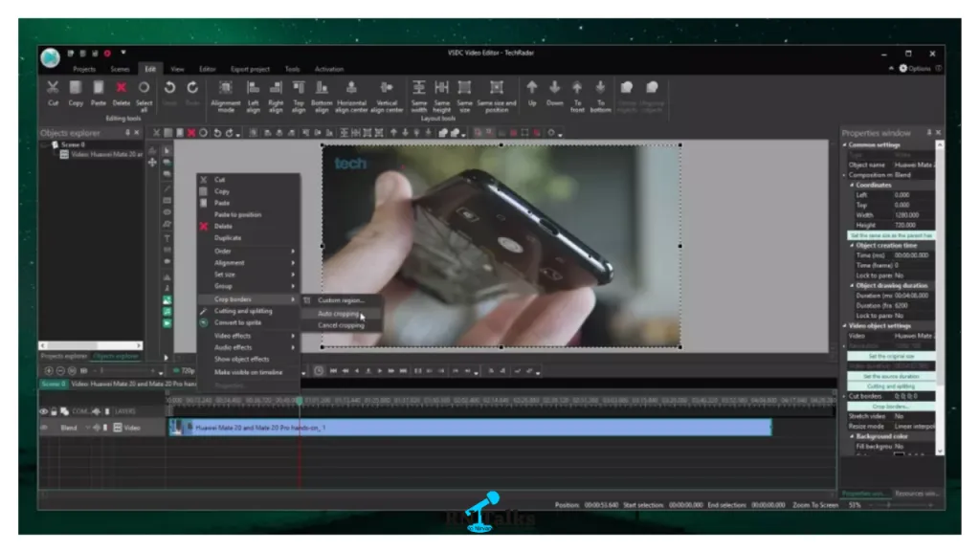Collapse the Common settings section
The height and width of the screenshot is (551, 980).
point(845,145)
